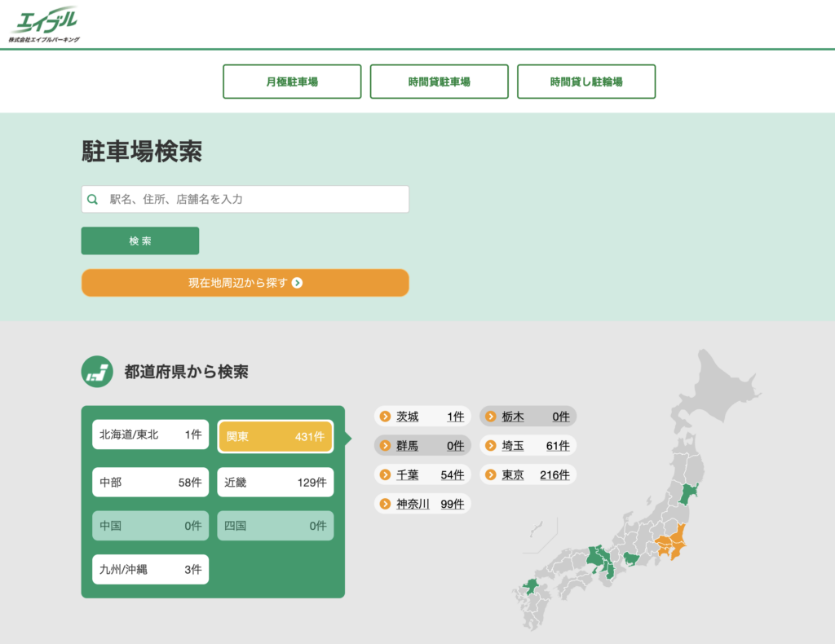Click the エイブル logo
The image size is (835, 644).
44,24
